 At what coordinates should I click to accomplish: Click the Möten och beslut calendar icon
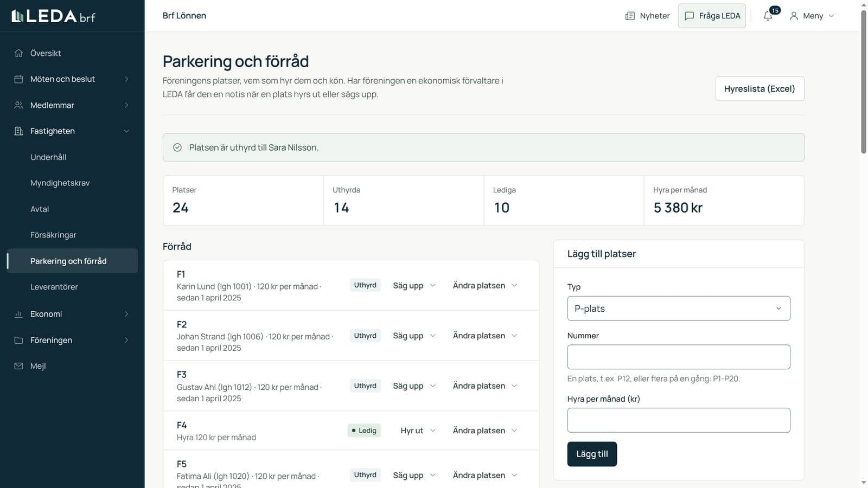coord(18,79)
